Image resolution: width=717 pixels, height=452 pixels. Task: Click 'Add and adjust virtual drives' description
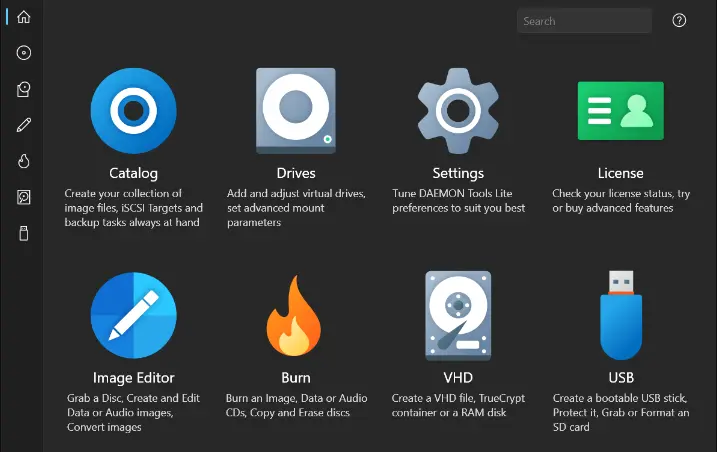[x=296, y=208]
